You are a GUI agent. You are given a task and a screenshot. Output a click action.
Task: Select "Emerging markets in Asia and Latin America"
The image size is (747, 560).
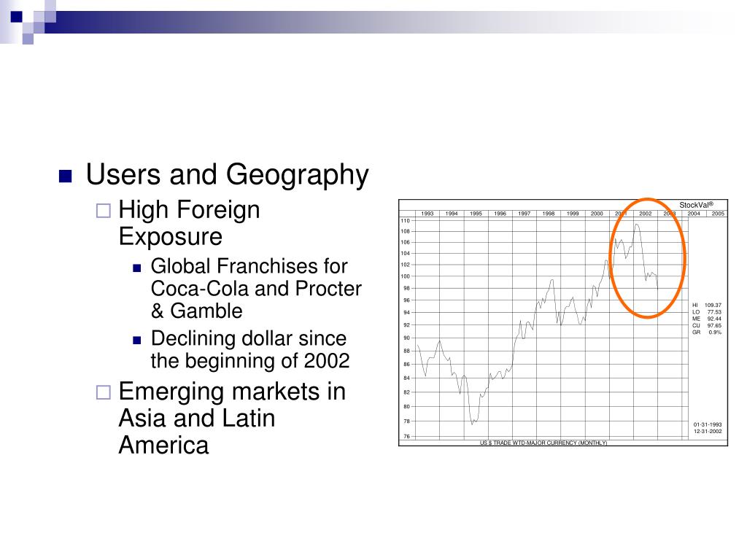pyautogui.click(x=232, y=418)
